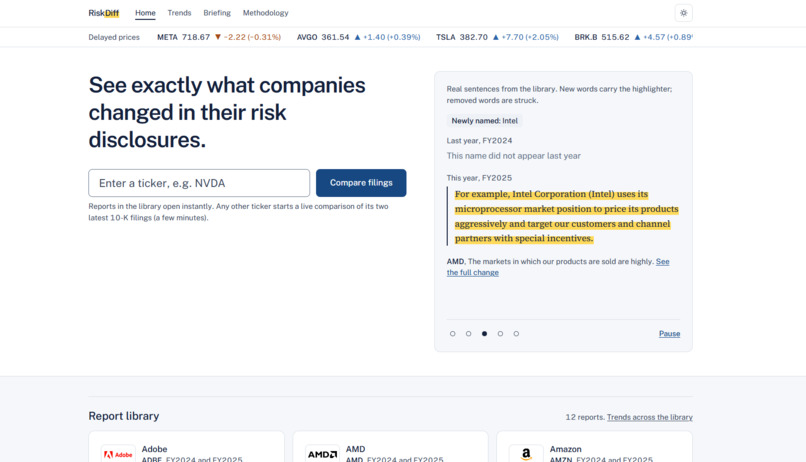Screen dimensions: 806x462
Task: Click the TSLA up-triangle change icon
Action: coord(496,37)
